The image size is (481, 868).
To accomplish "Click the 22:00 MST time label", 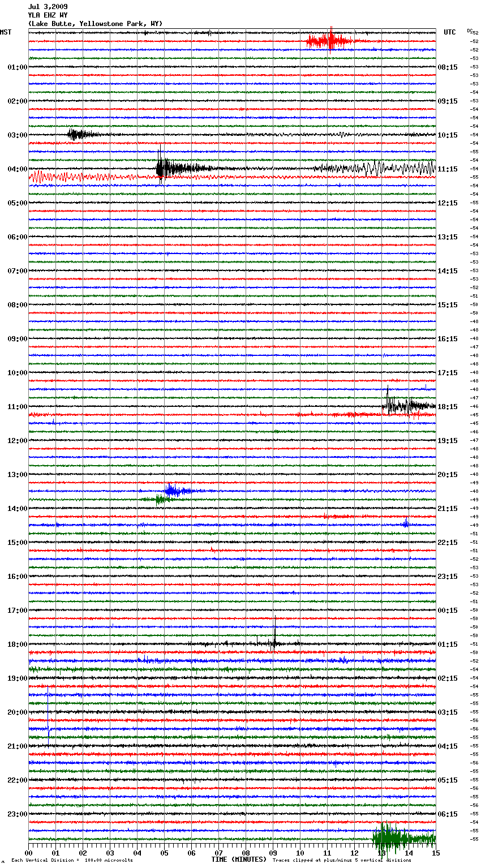I will 18,780.
